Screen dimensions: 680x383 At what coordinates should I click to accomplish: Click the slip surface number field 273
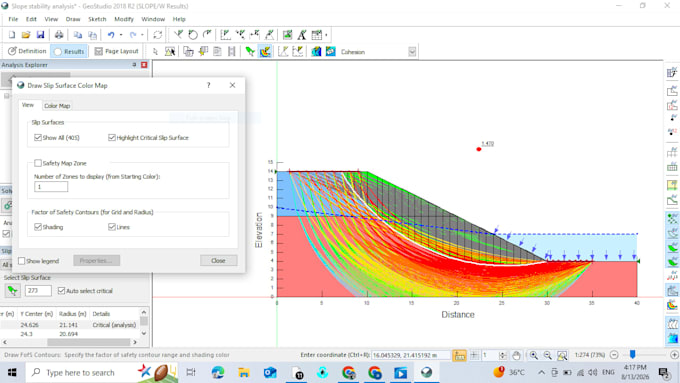pos(38,291)
